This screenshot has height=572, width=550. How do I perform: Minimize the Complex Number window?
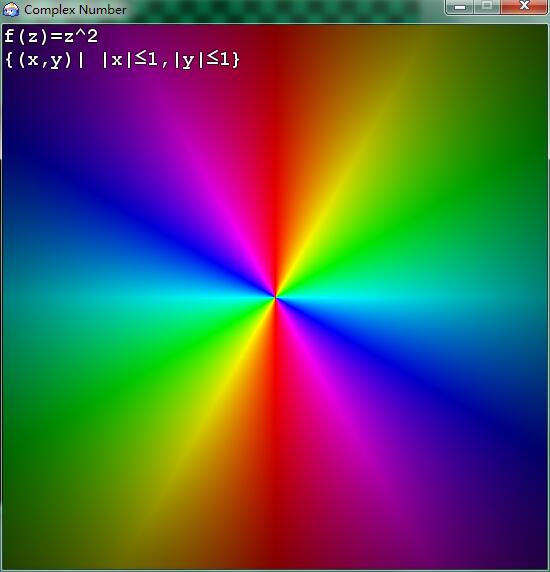click(x=460, y=7)
